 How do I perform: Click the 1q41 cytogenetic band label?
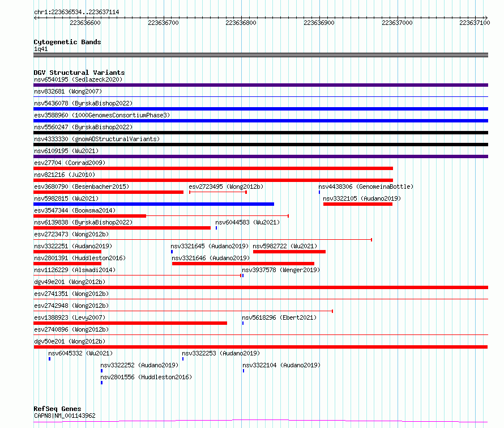pyautogui.click(x=41, y=49)
